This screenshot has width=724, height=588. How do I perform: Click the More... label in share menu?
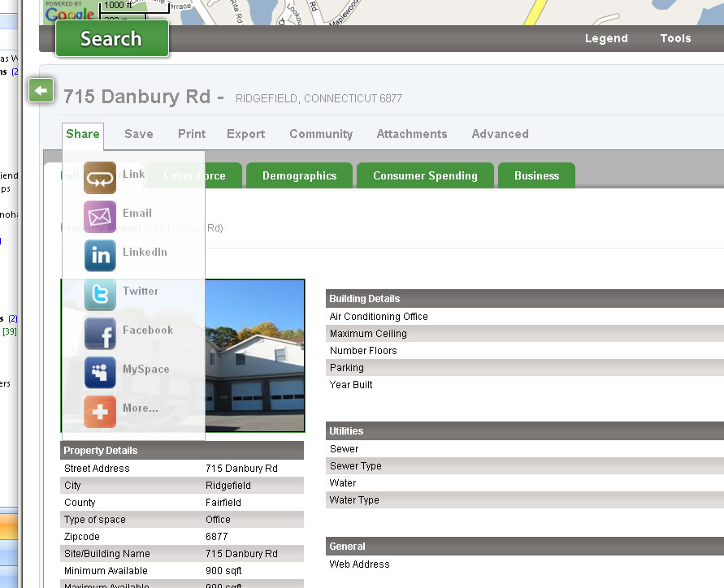[141, 408]
